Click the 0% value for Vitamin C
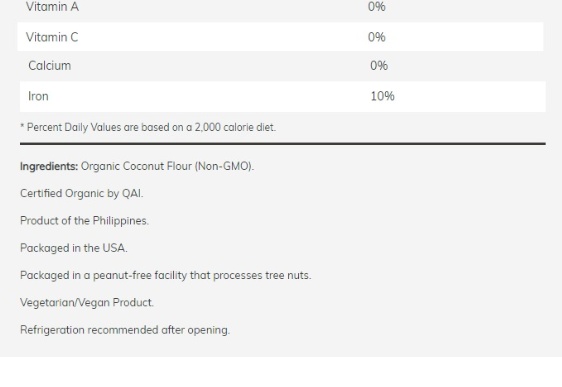 point(377,37)
